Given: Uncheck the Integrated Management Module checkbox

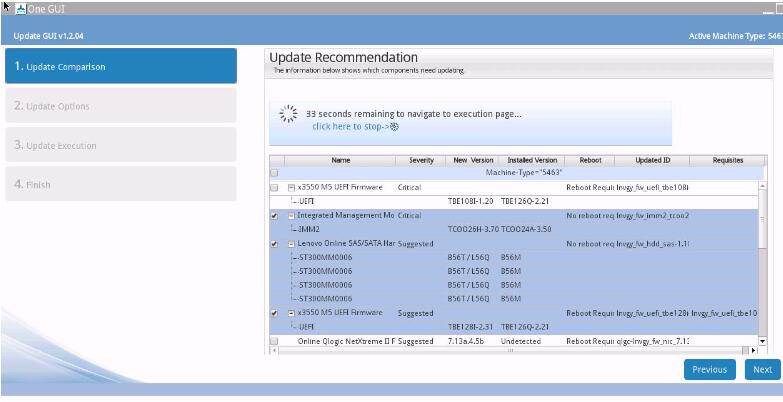Looking at the screenshot, I should [274, 216].
